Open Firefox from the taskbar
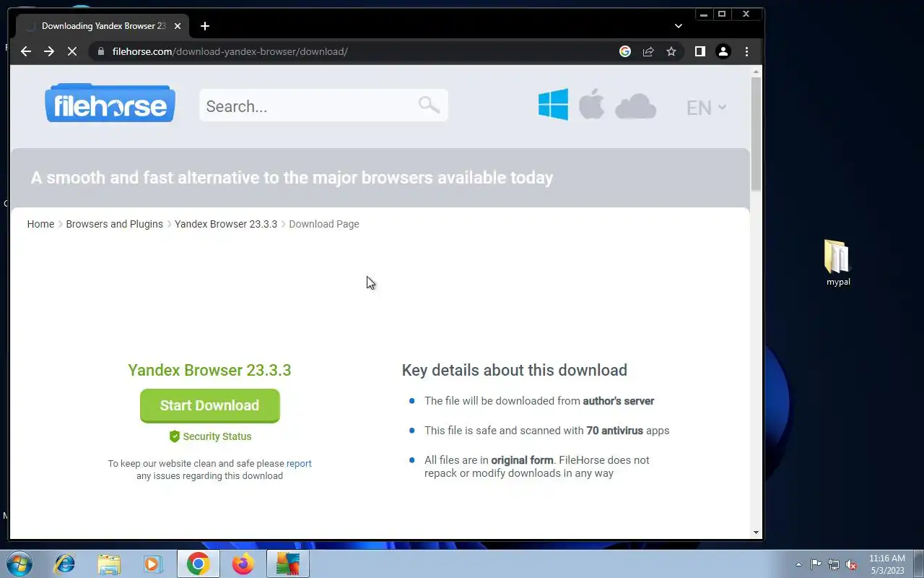 243,564
